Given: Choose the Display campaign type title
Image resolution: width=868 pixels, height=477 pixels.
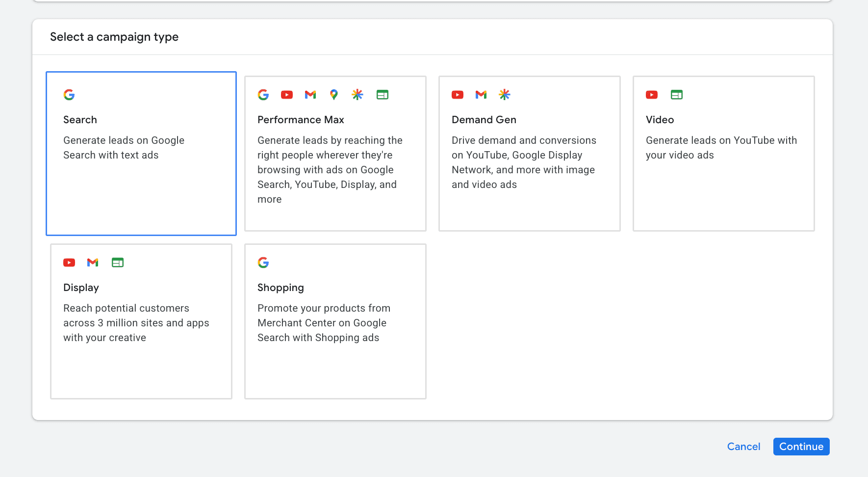Looking at the screenshot, I should tap(81, 288).
